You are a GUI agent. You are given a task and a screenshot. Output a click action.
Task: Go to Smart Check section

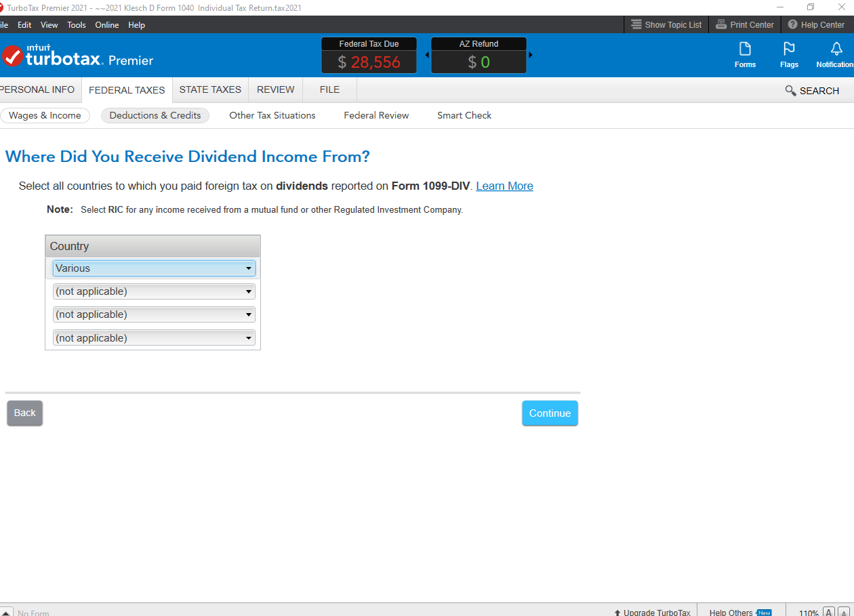464,115
